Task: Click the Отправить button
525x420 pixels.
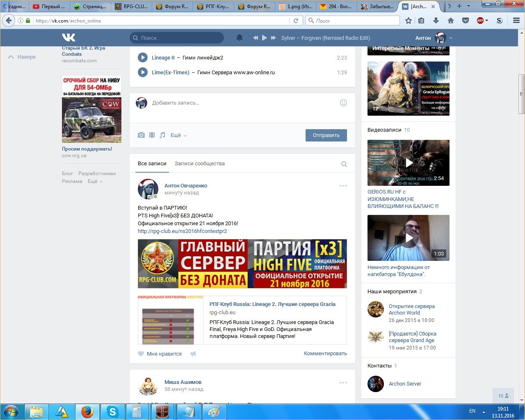Action: (326, 135)
